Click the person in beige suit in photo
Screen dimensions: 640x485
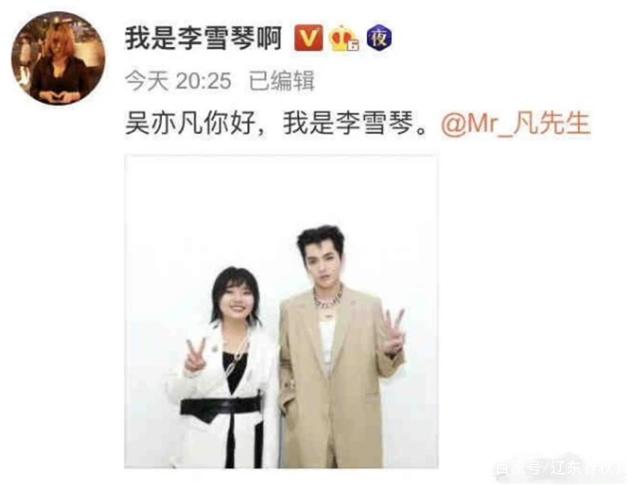(x=341, y=347)
